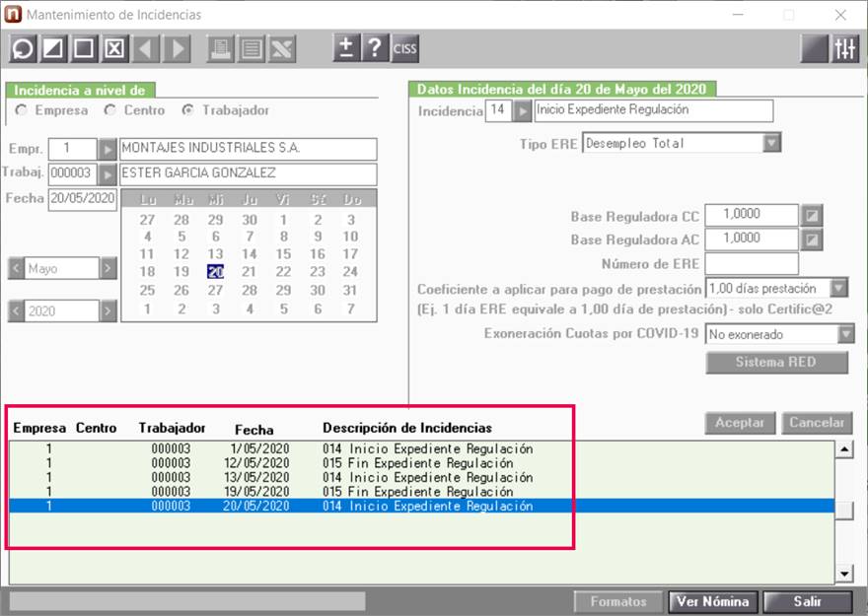Open the Coeficiente días prestación dropdown
Viewport: 868px width, 616px height.
[839, 288]
